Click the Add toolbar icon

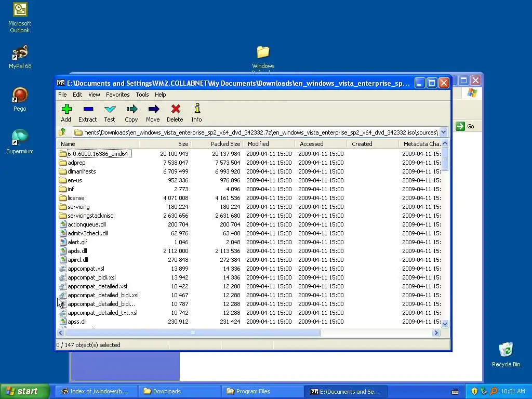[66, 109]
